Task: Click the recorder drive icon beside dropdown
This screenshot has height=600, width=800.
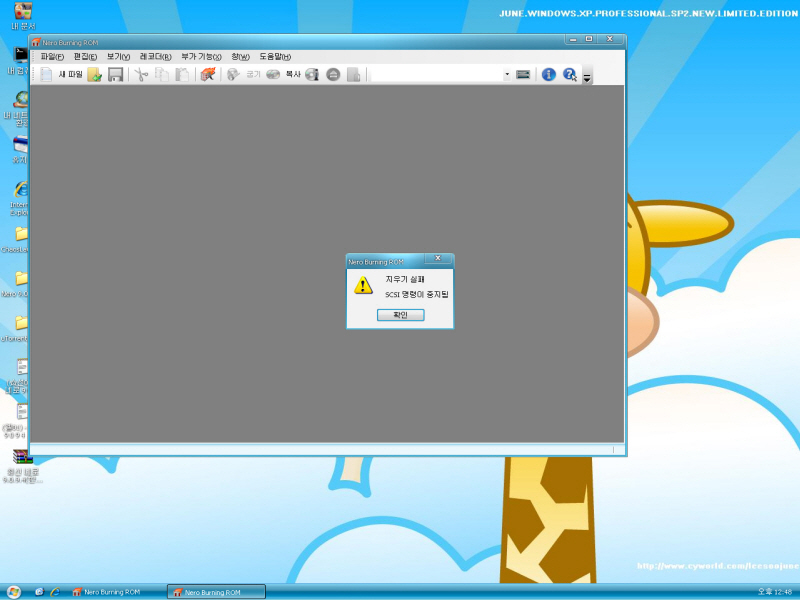Action: (523, 74)
